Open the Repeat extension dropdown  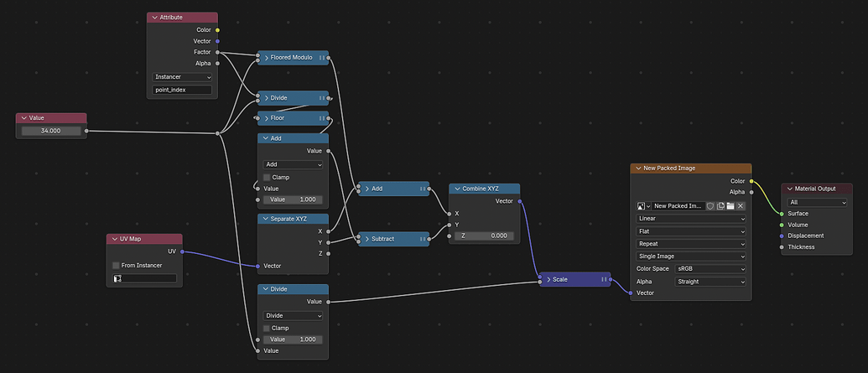pos(691,244)
